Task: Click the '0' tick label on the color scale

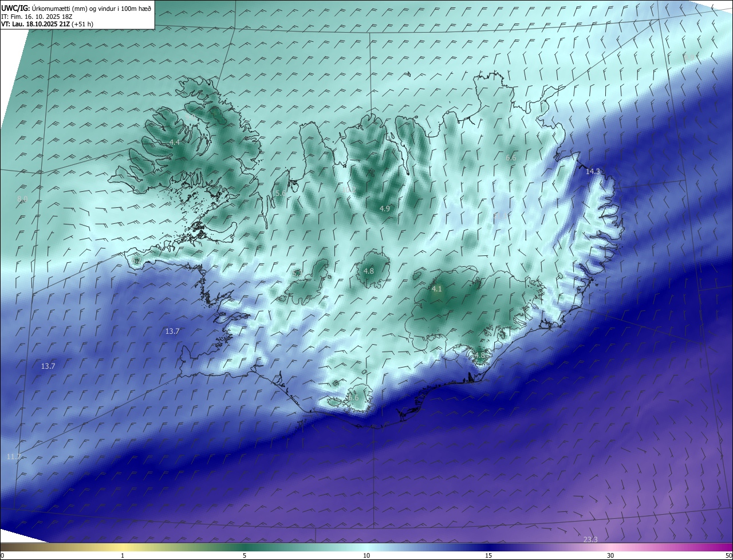Action: pos(2,555)
